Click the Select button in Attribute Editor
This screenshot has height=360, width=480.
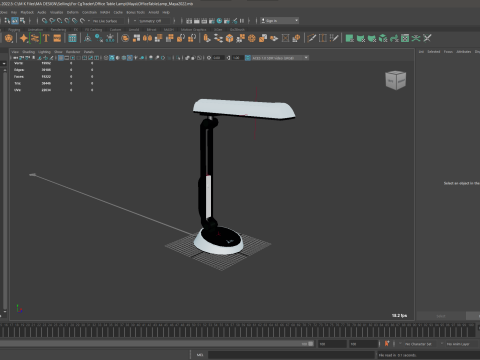click(x=441, y=316)
